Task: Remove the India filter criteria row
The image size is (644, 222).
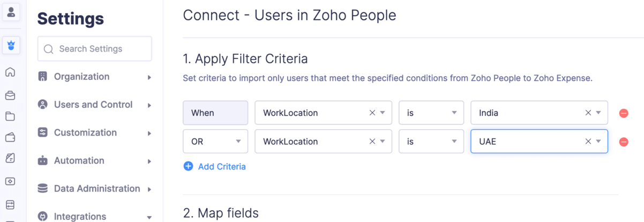Action: click(624, 113)
